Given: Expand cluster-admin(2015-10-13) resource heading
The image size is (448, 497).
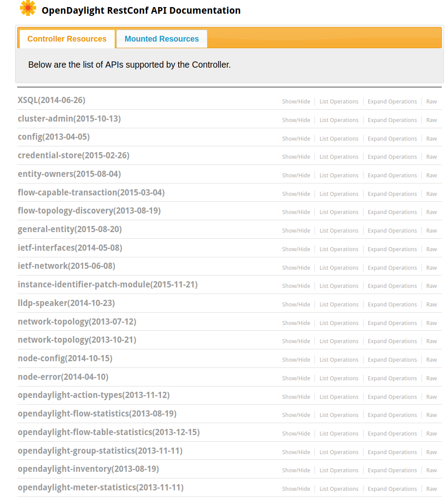Looking at the screenshot, I should tap(69, 119).
